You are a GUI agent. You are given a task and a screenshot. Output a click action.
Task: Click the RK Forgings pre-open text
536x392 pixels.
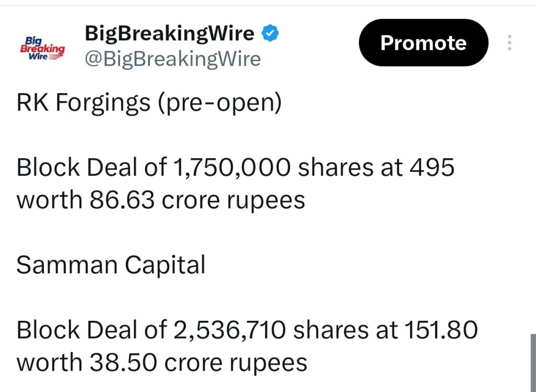(148, 103)
